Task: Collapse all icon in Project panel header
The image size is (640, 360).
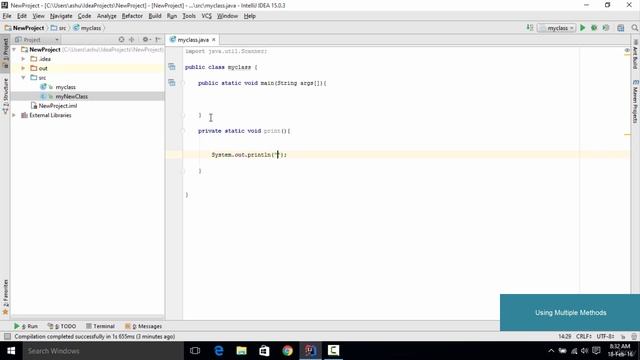Action: pos(131,40)
